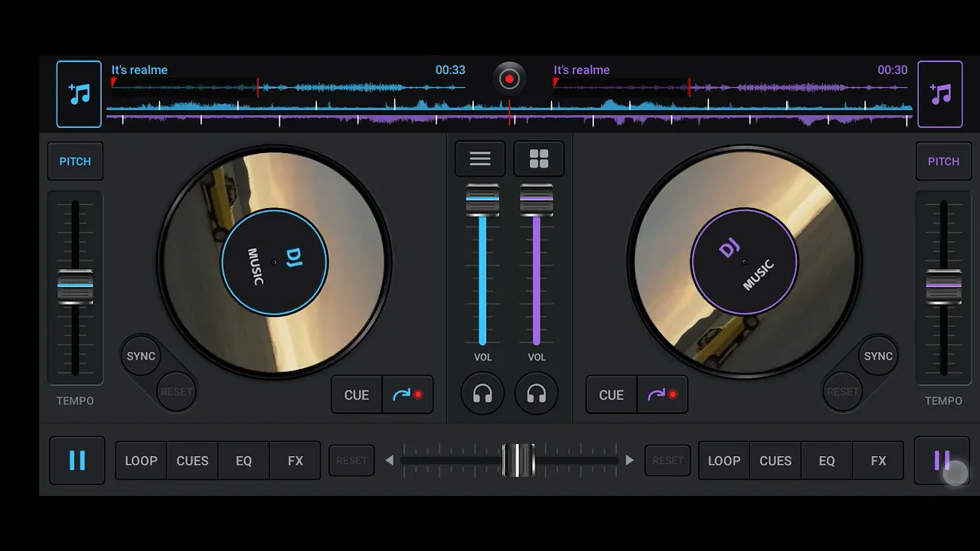This screenshot has width=980, height=551.
Task: Pause the left deck
Action: pos(77,461)
